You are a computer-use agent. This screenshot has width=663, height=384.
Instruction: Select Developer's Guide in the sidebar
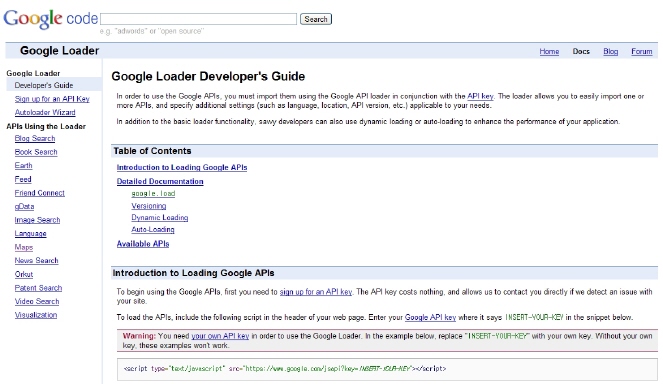coord(44,85)
